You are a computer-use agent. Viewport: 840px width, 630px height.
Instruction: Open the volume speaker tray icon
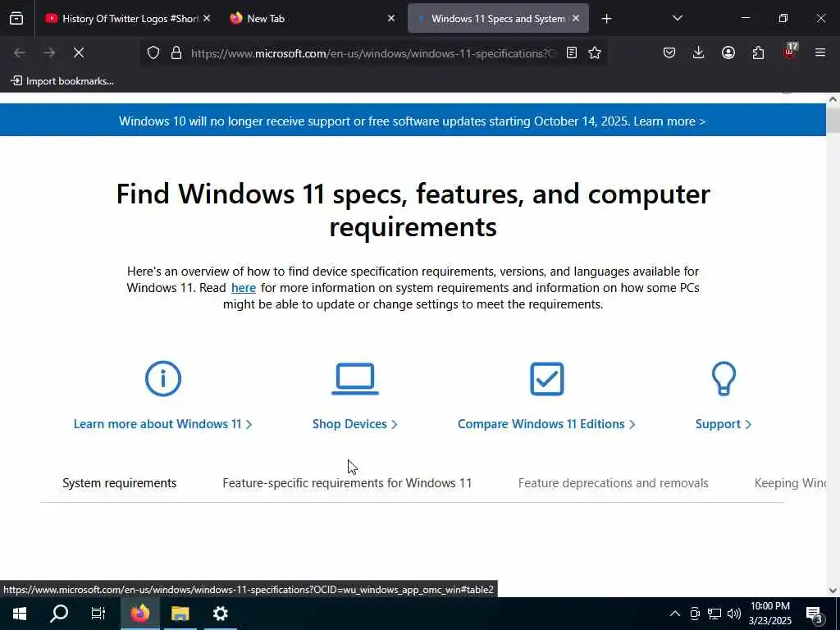click(734, 614)
